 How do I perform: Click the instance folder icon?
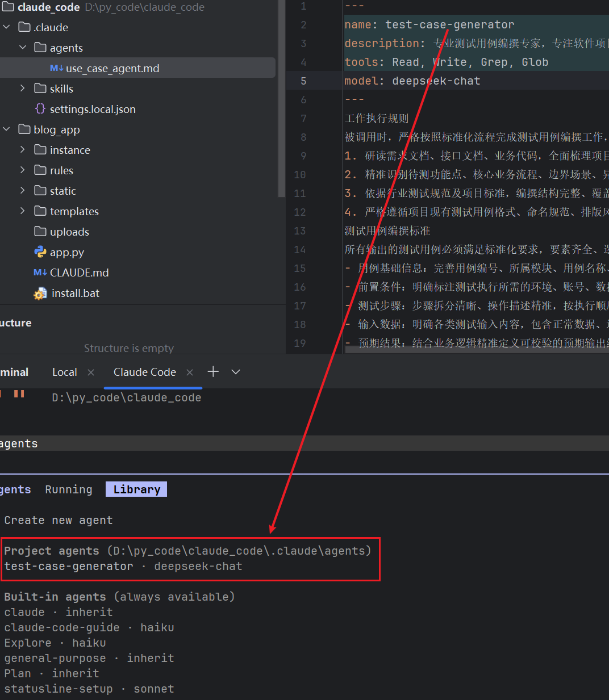pos(40,150)
